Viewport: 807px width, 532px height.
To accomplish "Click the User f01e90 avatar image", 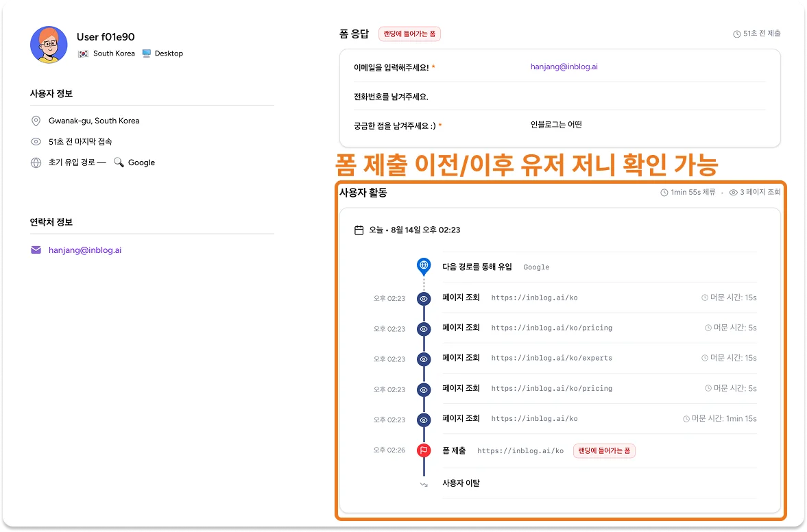I will point(49,45).
